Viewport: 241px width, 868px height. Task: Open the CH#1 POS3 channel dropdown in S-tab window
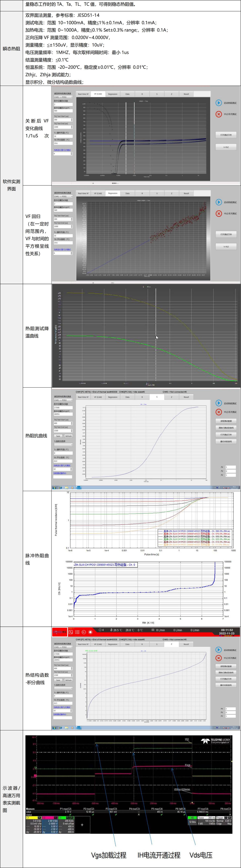click(63, 400)
